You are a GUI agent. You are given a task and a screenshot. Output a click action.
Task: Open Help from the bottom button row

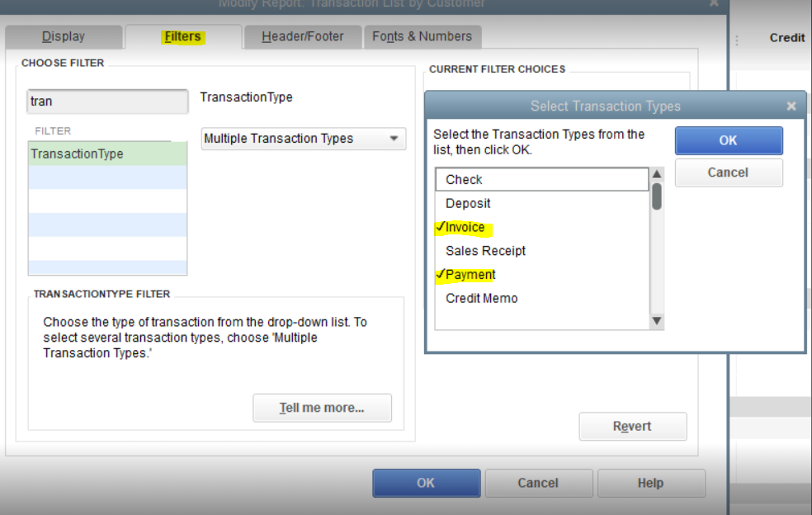650,483
